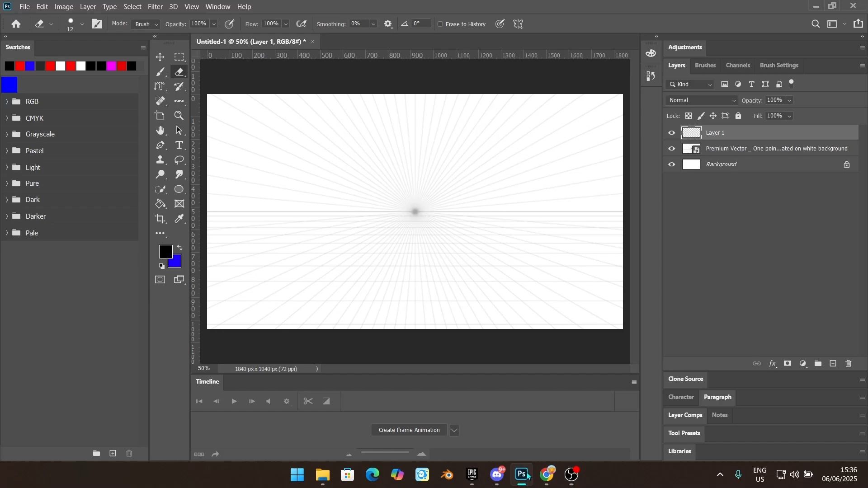Open the Smoothing percentage dropdown
Viewport: 868px width, 488px height.
[x=373, y=24]
